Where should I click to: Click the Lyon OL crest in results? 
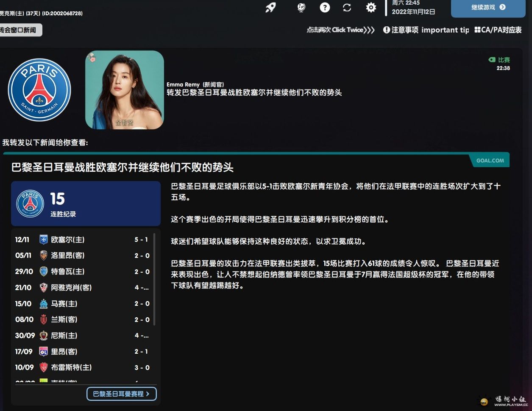(x=43, y=352)
